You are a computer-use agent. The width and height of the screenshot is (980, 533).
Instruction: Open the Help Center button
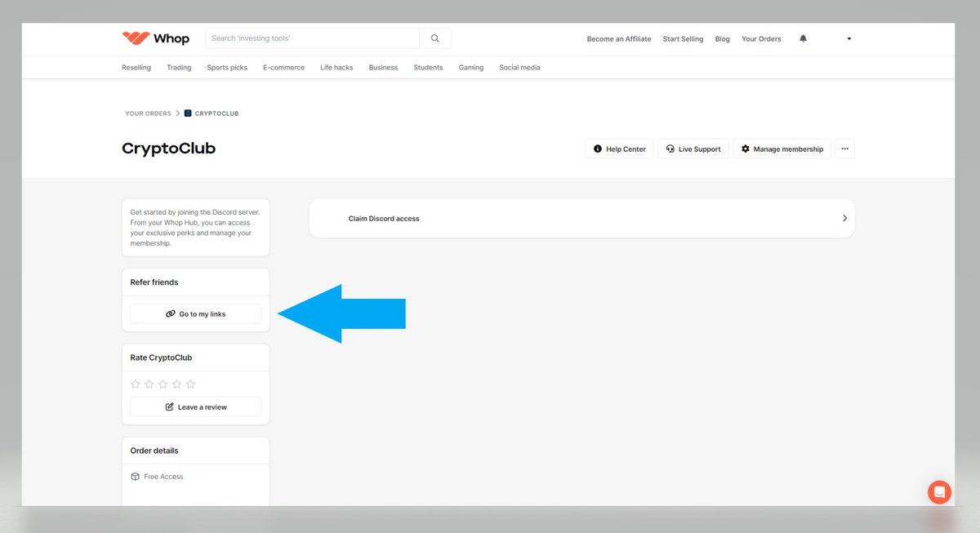point(619,149)
